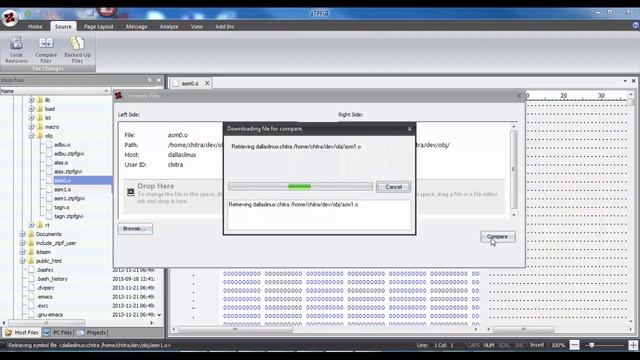Select .emacs file in the tree

[44, 297]
